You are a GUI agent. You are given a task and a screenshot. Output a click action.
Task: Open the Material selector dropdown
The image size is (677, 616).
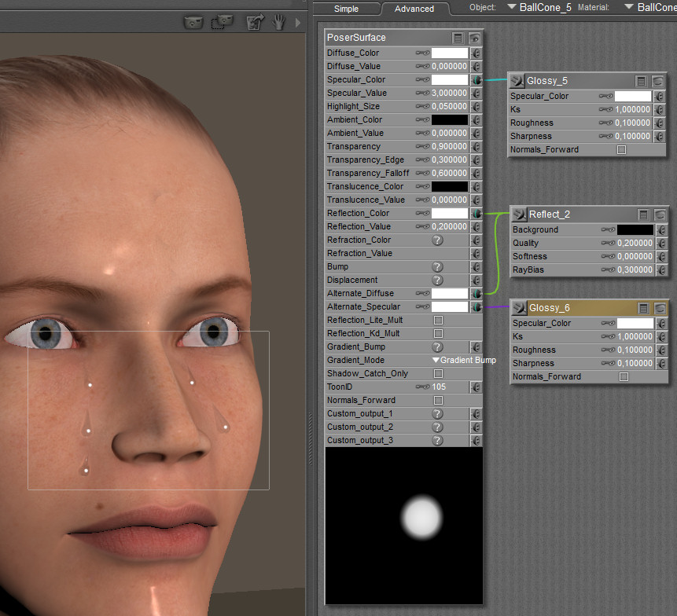pyautogui.click(x=649, y=8)
